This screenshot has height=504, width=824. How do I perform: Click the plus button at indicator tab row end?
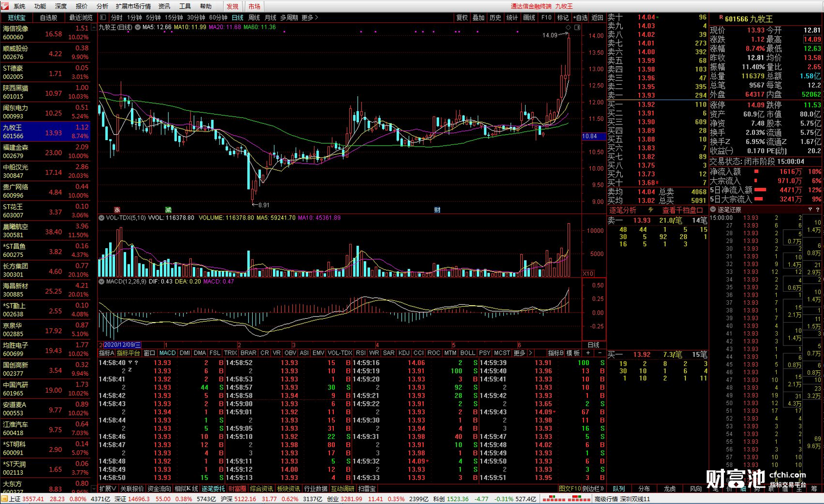(588, 353)
